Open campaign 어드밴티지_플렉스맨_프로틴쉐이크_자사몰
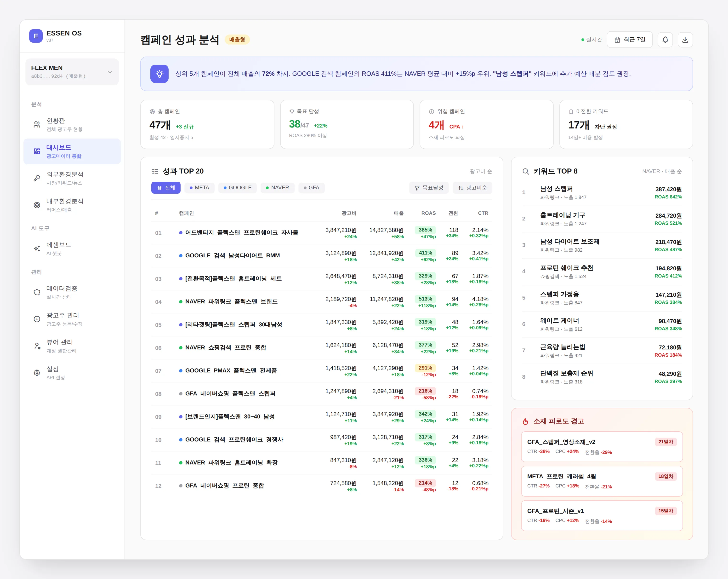Image resolution: width=728 pixels, height=579 pixels. click(321, 233)
